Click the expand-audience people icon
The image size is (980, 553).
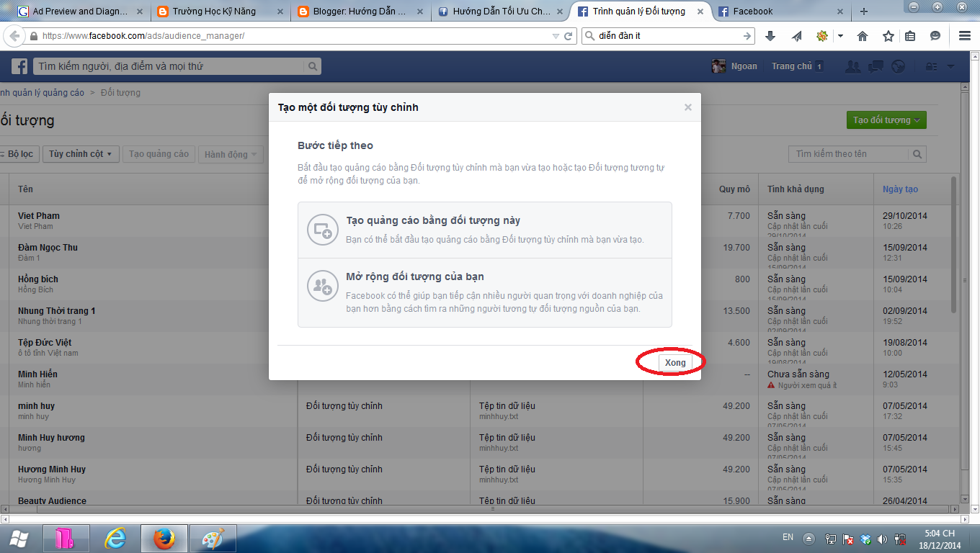tap(322, 286)
